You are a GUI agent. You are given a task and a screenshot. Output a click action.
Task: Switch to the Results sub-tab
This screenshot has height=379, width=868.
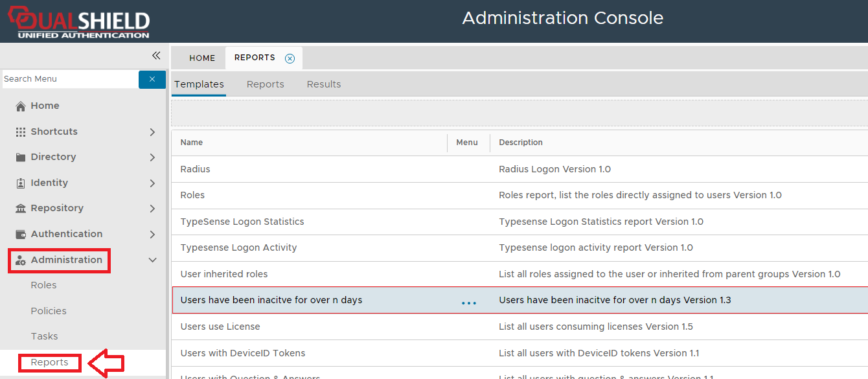324,84
